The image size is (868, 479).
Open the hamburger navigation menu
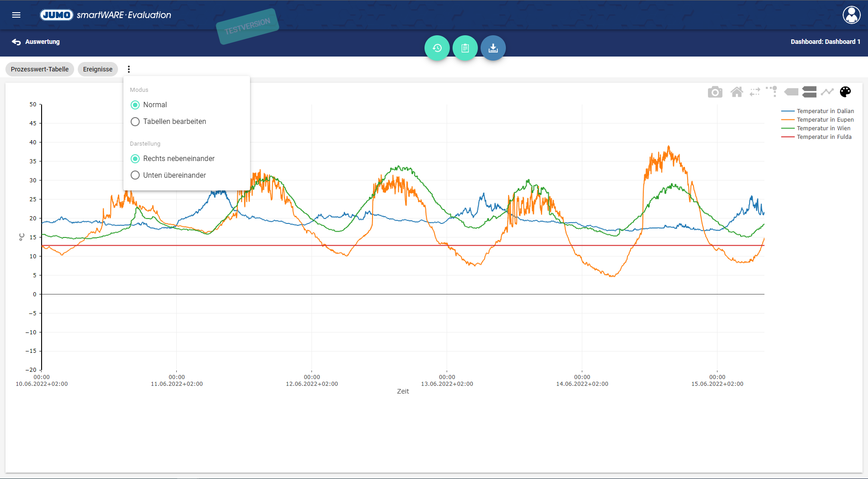click(16, 15)
